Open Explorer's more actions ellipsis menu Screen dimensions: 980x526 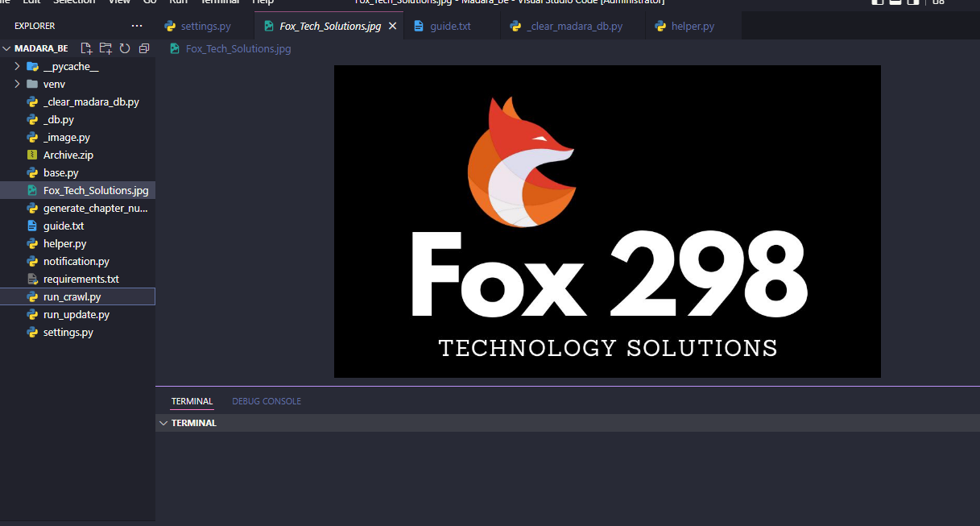click(x=137, y=26)
